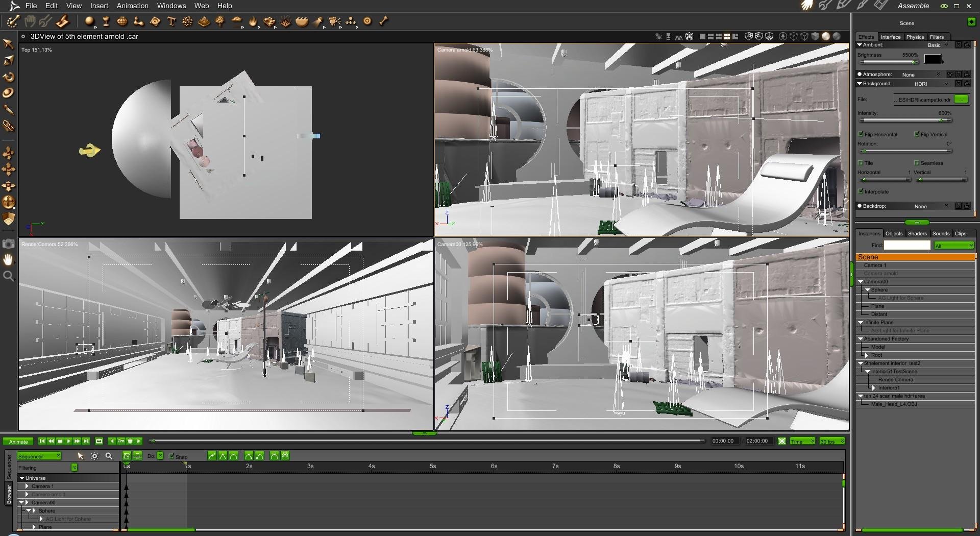This screenshot has height=536, width=980.
Task: Create a keyframe with the key icon
Action: point(121,441)
